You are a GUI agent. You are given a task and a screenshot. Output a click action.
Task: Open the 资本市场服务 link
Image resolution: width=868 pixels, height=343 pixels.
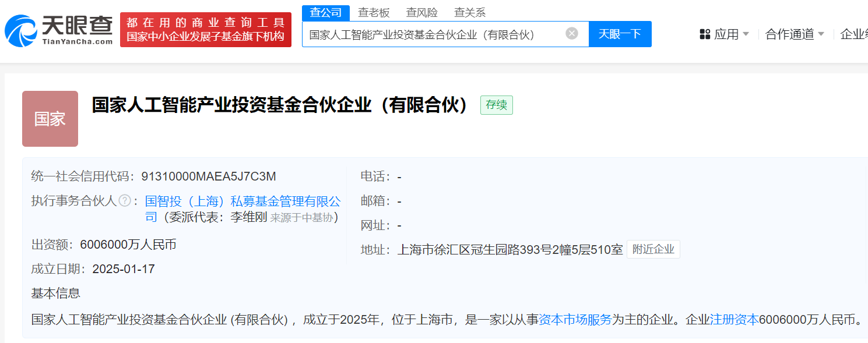pyautogui.click(x=575, y=319)
